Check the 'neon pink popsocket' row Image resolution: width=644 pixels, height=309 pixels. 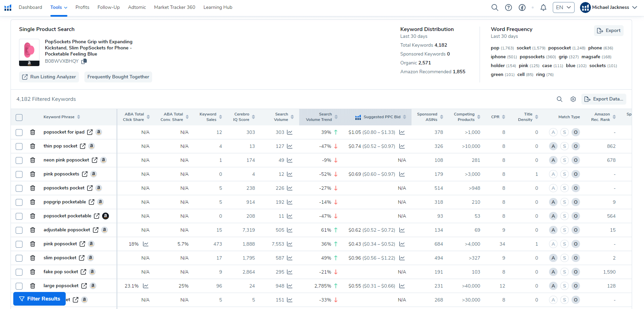19,160
